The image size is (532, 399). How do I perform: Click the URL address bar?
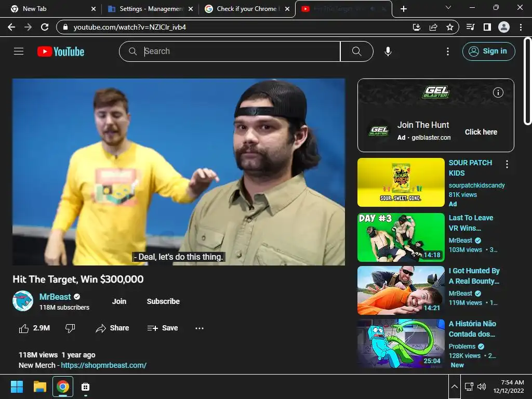234,27
